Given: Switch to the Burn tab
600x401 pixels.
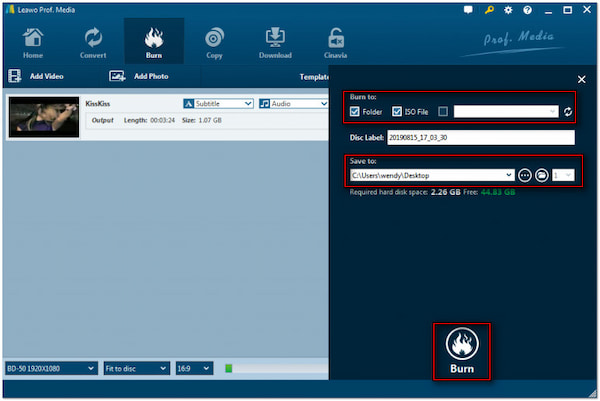Looking at the screenshot, I should [x=153, y=42].
